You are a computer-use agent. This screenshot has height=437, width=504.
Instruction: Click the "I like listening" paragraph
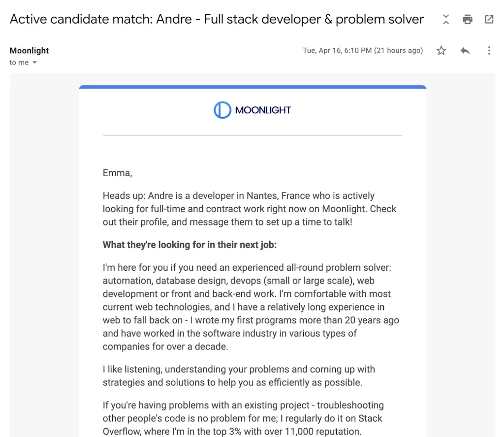(239, 375)
